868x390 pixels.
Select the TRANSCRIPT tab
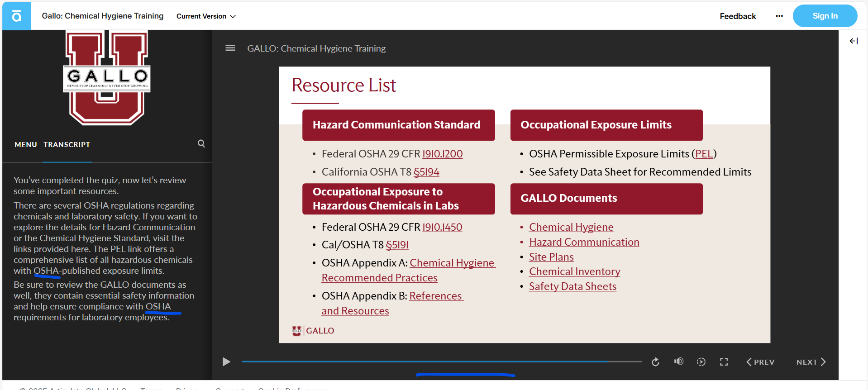67,145
